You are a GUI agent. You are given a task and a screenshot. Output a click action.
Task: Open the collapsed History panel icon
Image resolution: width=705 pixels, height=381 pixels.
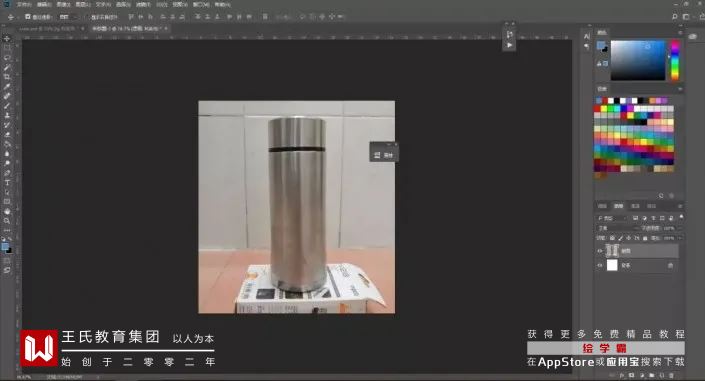(509, 34)
